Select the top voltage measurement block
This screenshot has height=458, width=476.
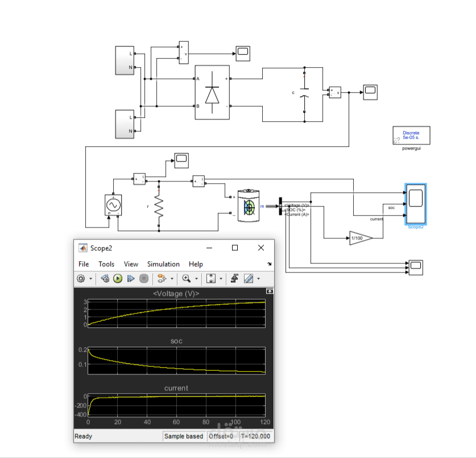[184, 52]
